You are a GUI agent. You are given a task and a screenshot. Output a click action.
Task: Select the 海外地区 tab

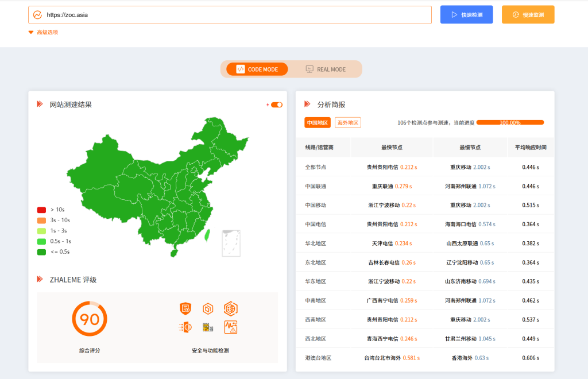coord(347,123)
